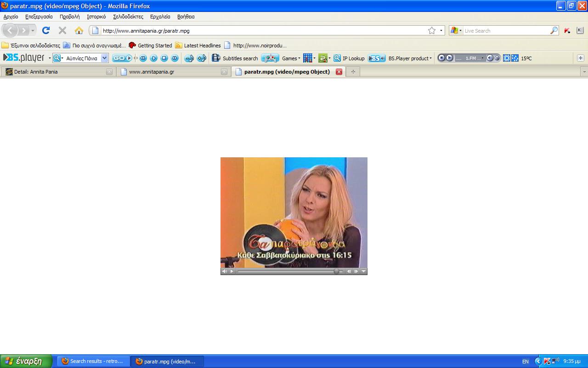Click the BS.Player toolbar stop button

pos(164,58)
